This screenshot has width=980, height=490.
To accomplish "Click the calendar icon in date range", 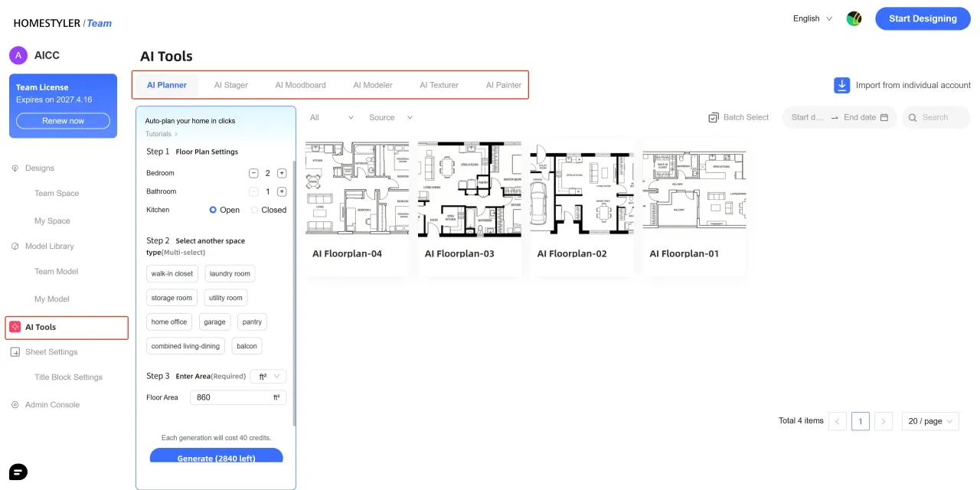I will 884,117.
